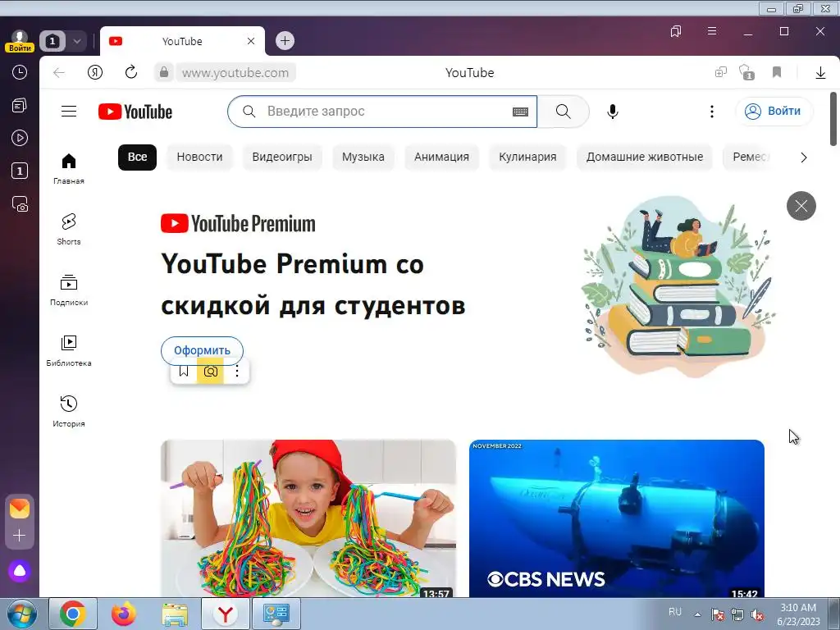Open the browser main menu hamburger icon
840x630 pixels.
pos(712,31)
